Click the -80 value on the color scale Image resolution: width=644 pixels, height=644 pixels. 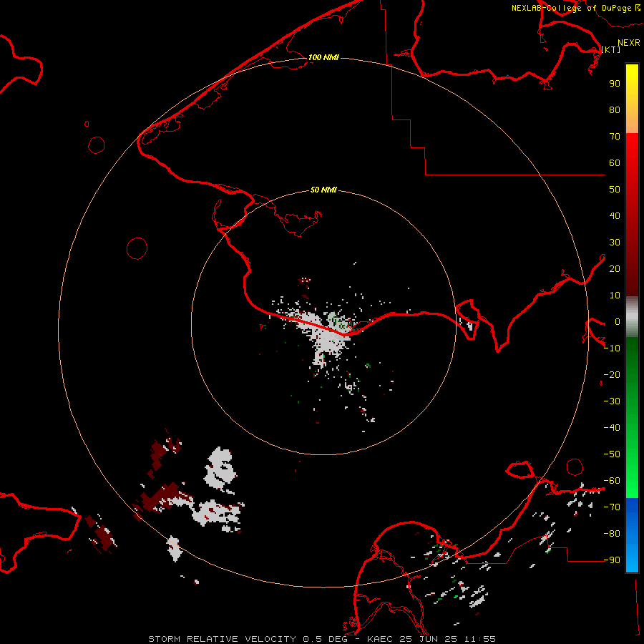612,534
